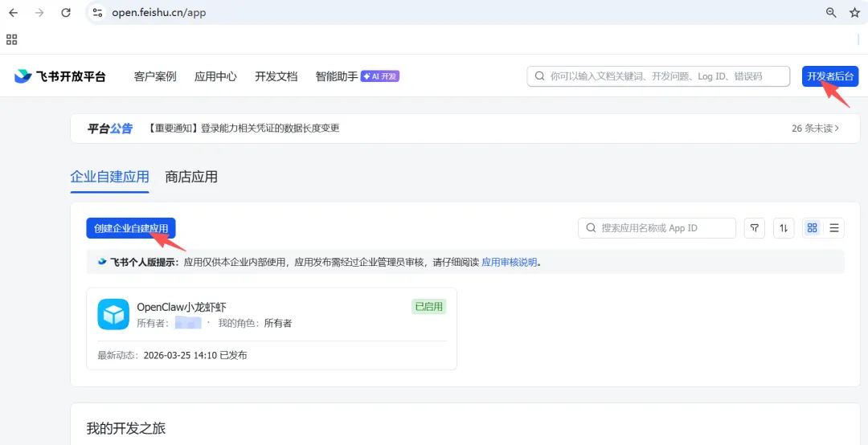Click the browser forward arrow
The height and width of the screenshot is (445, 868).
[39, 12]
